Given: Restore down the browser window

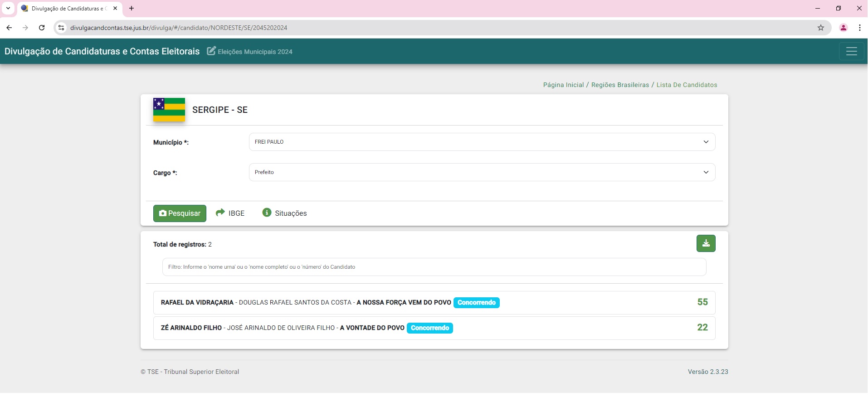Looking at the screenshot, I should (x=839, y=8).
